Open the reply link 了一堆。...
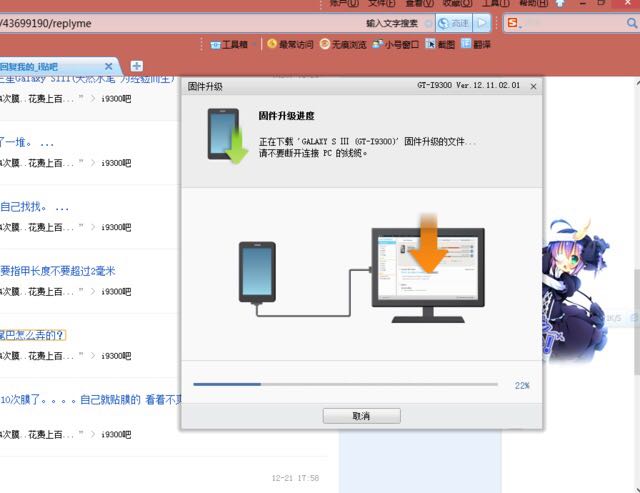 [x=27, y=143]
